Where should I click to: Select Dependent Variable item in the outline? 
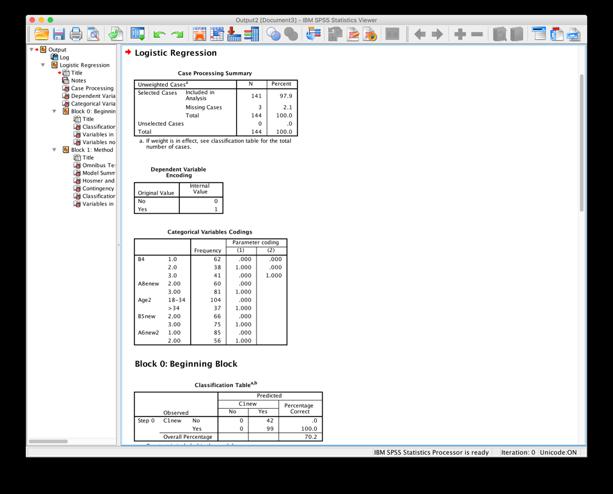point(93,96)
